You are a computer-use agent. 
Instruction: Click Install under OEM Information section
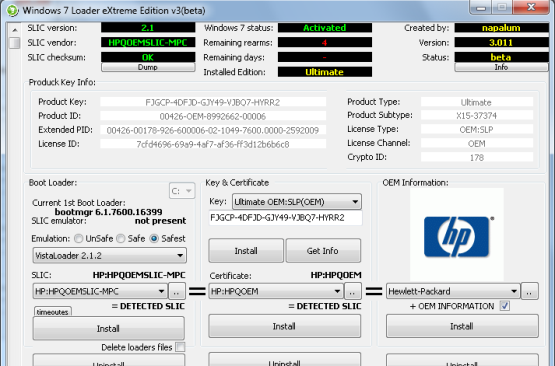click(x=462, y=326)
